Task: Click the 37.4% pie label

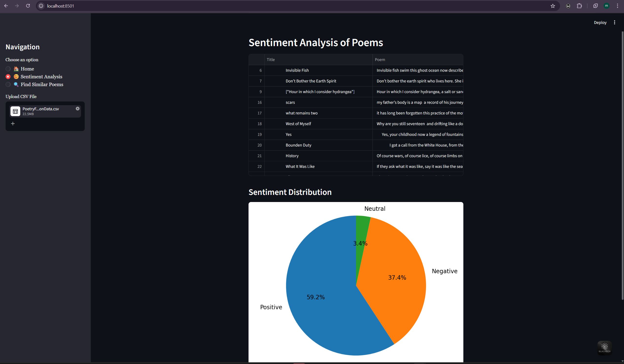Action: coord(397,277)
